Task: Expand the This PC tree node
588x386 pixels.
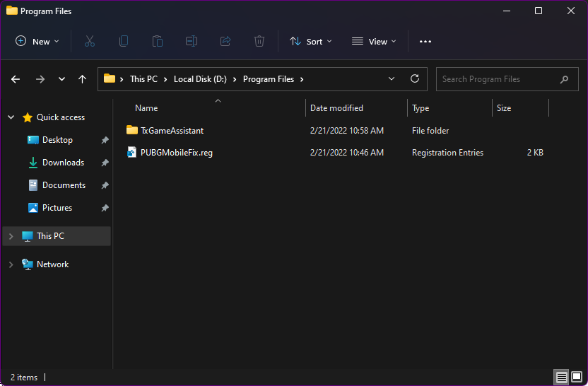Action: pyautogui.click(x=11, y=236)
